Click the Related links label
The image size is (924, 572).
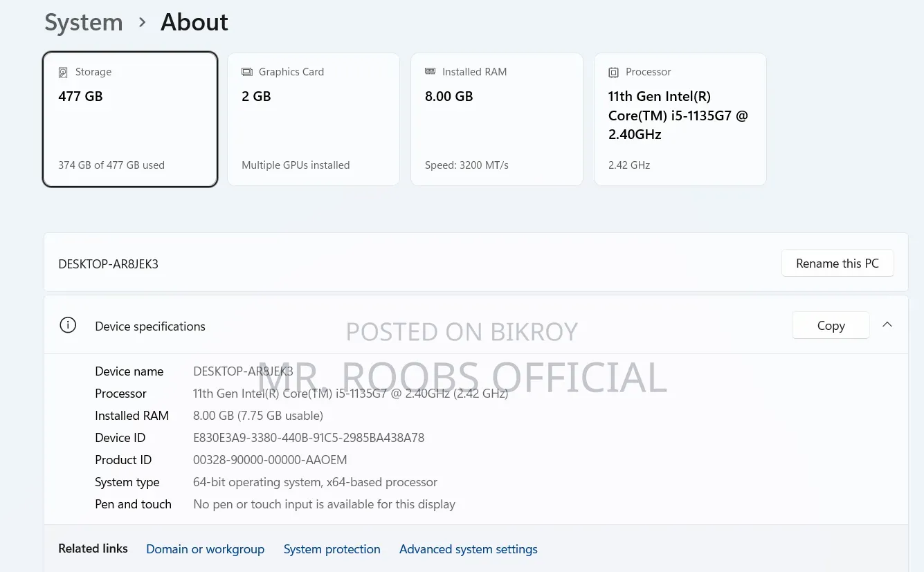(x=93, y=548)
